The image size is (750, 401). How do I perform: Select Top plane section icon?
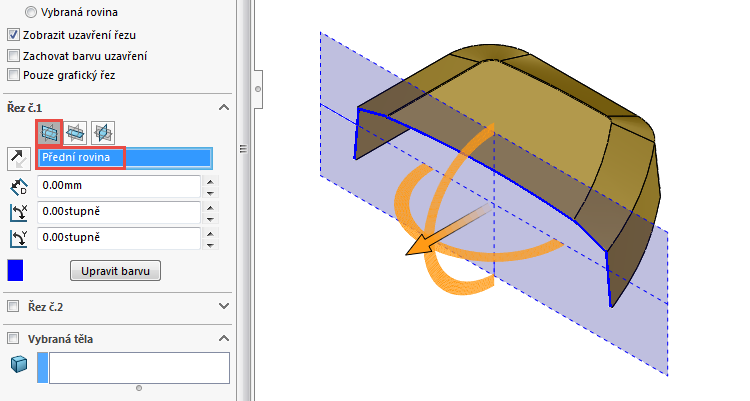[x=76, y=133]
